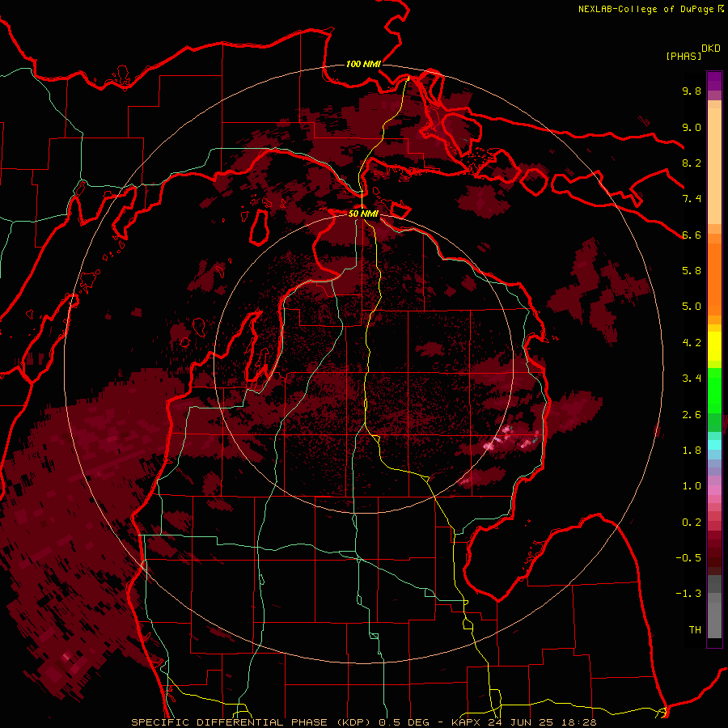The width and height of the screenshot is (728, 728).
Task: Click the 5.0 legend value
Action: (692, 307)
